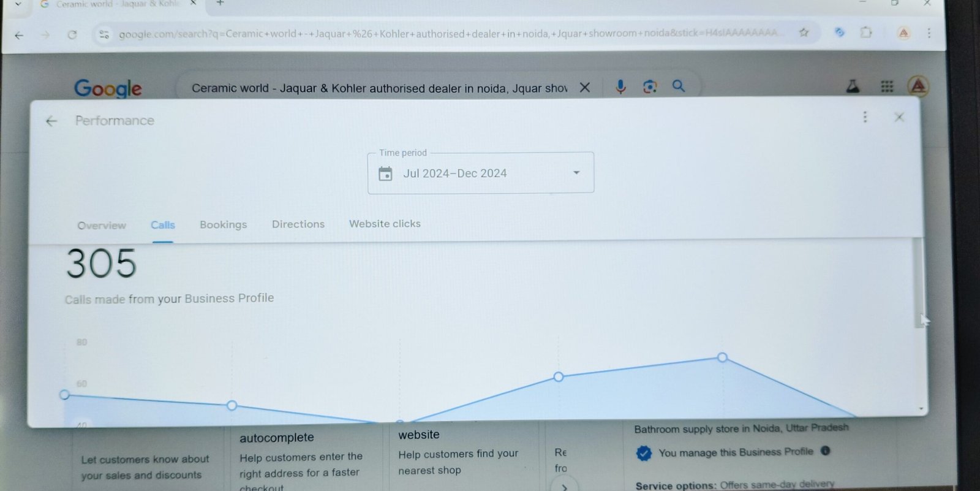Open the Chrome three-dot menu
This screenshot has width=980, height=491.
pyautogui.click(x=929, y=33)
